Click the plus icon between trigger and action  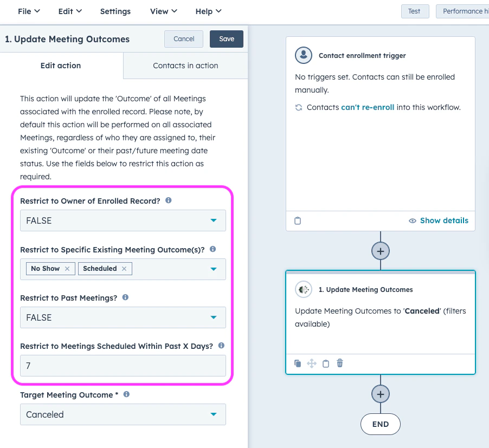tap(380, 250)
